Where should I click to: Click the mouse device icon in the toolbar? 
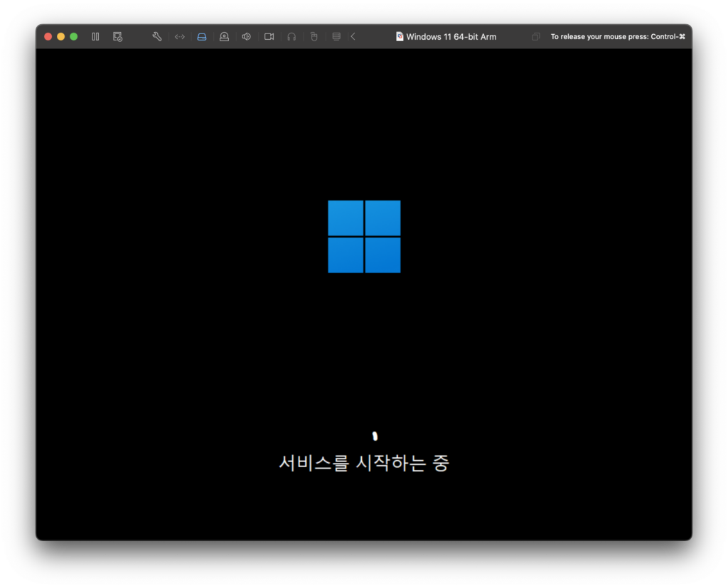tap(314, 36)
